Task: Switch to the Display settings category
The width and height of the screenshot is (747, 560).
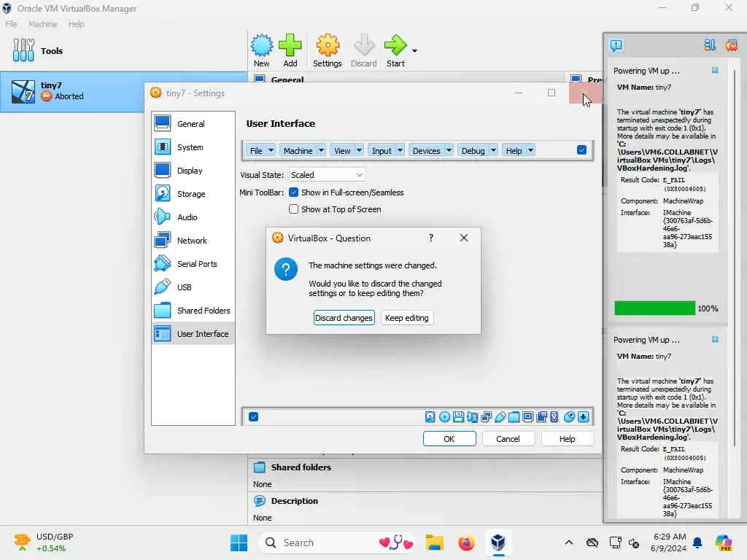Action: click(193, 171)
